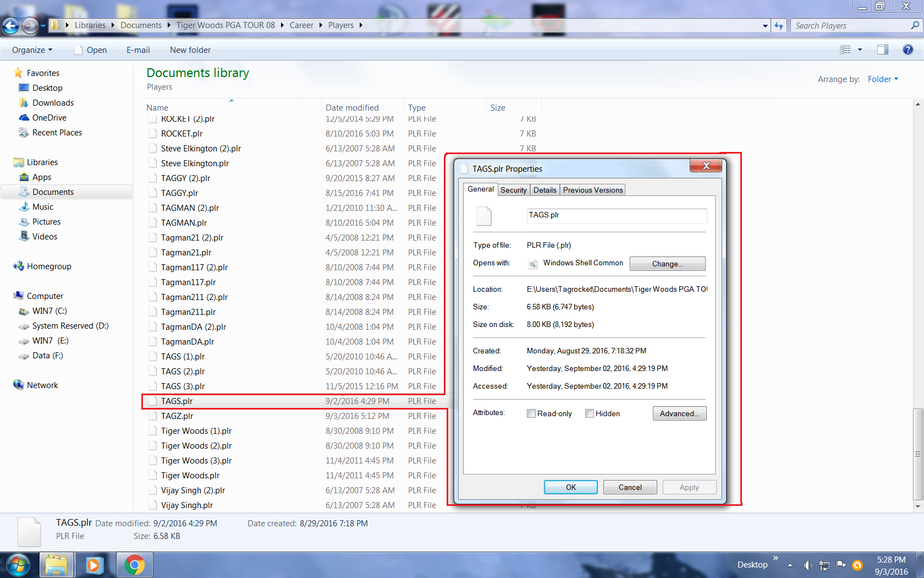Click Open in the toolbar
The image size is (924, 578).
coord(91,50)
